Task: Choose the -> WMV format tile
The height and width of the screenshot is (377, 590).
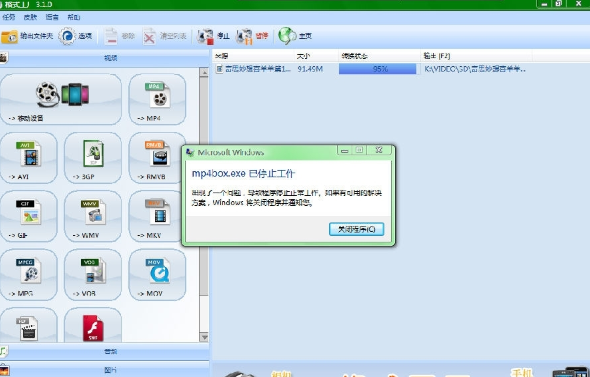Action: pos(93,216)
